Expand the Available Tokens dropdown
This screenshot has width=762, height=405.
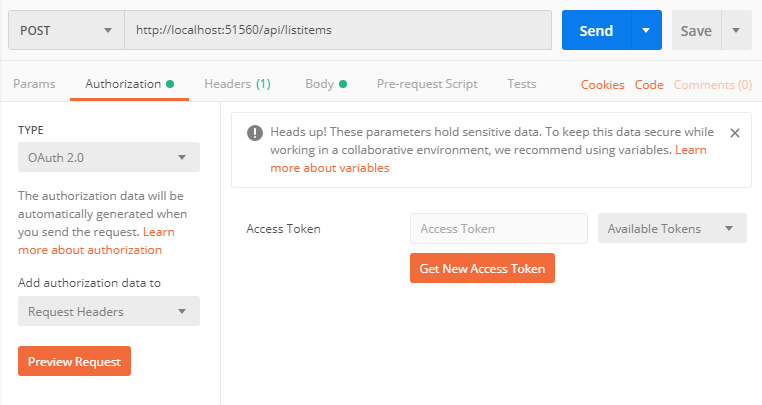[x=672, y=229]
